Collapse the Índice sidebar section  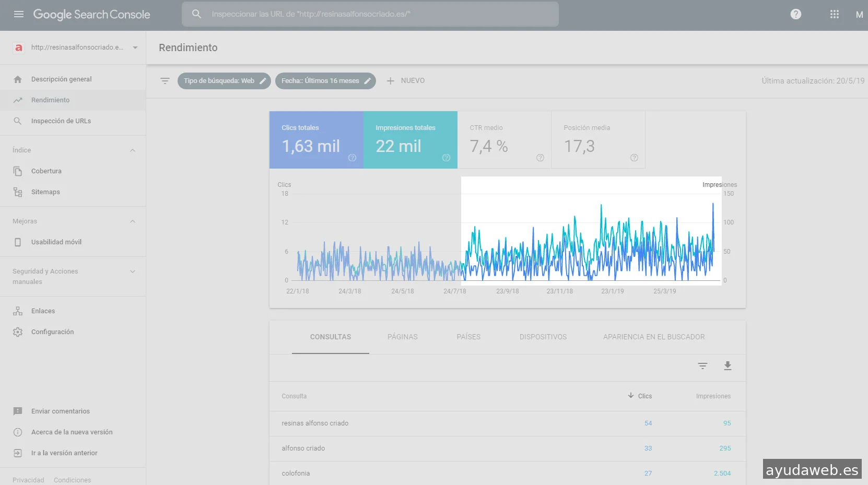(x=133, y=150)
